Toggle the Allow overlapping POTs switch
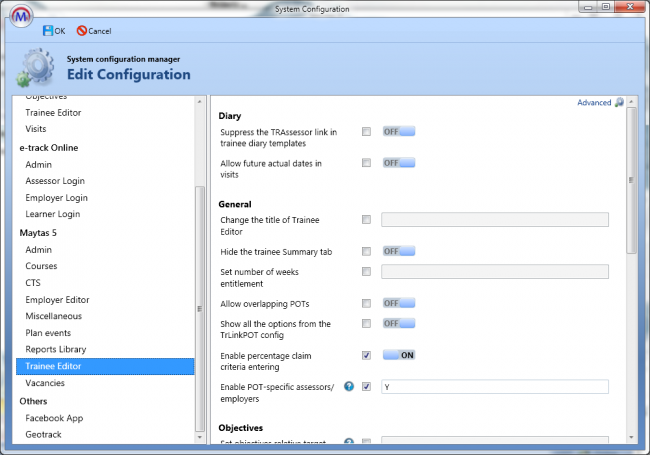Screen dimensions: 650x455 [398, 303]
